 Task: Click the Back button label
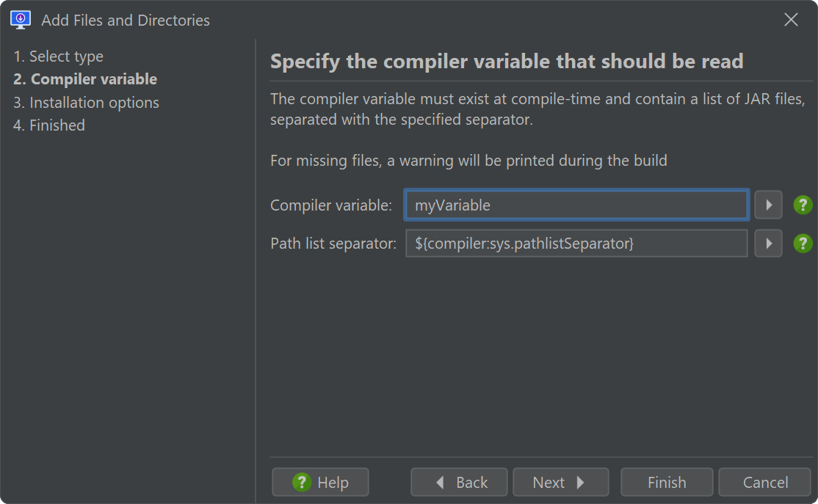tap(471, 482)
